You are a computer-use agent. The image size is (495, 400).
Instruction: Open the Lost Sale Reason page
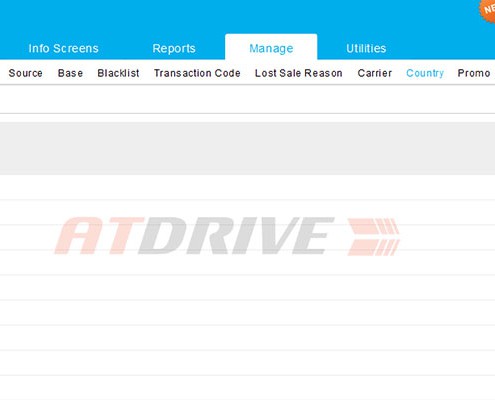pos(299,73)
